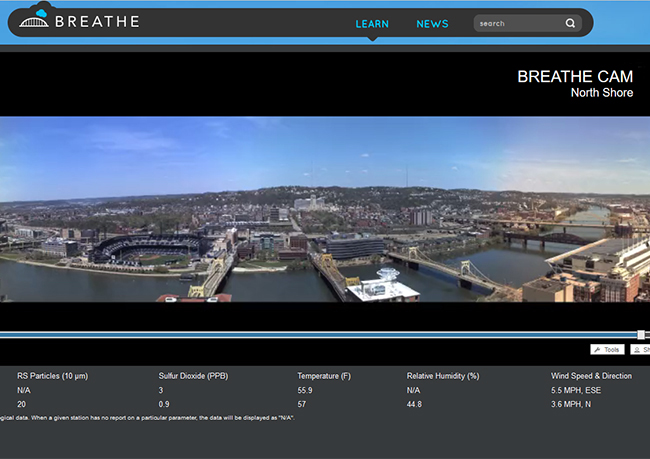Open the NEWS menu
This screenshot has width=650, height=459.
[432, 24]
